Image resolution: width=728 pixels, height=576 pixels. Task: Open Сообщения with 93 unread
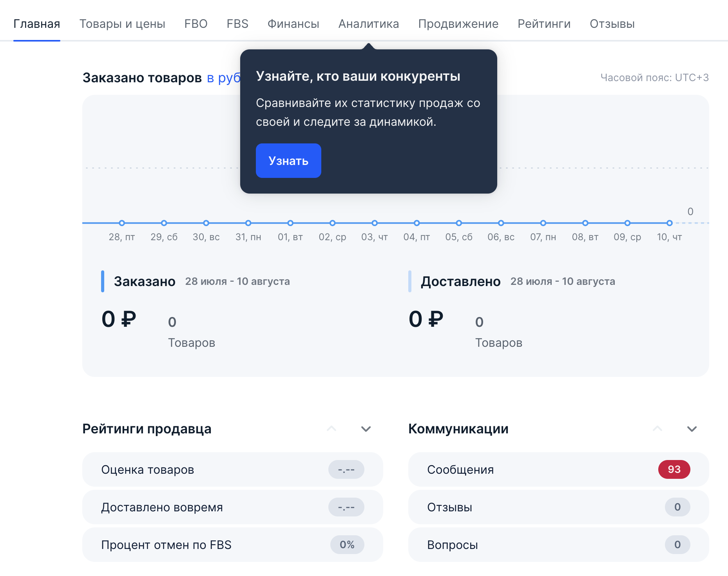[x=559, y=469]
